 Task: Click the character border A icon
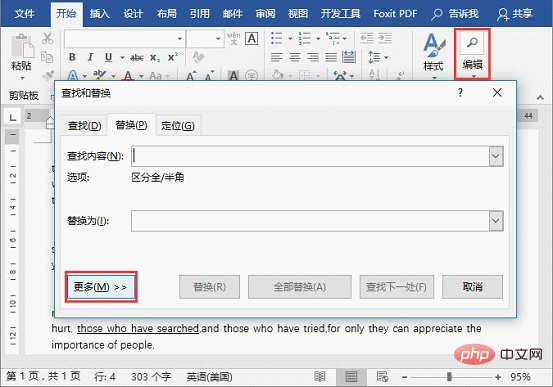(x=251, y=38)
